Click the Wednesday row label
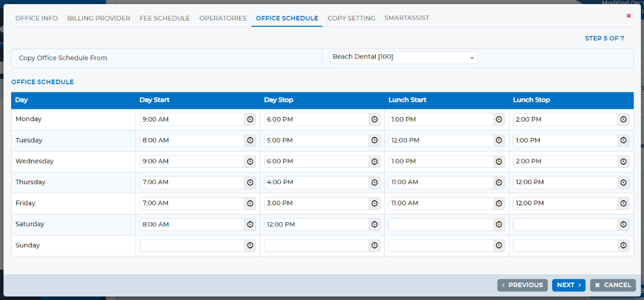The height and width of the screenshot is (300, 644). pos(35,161)
